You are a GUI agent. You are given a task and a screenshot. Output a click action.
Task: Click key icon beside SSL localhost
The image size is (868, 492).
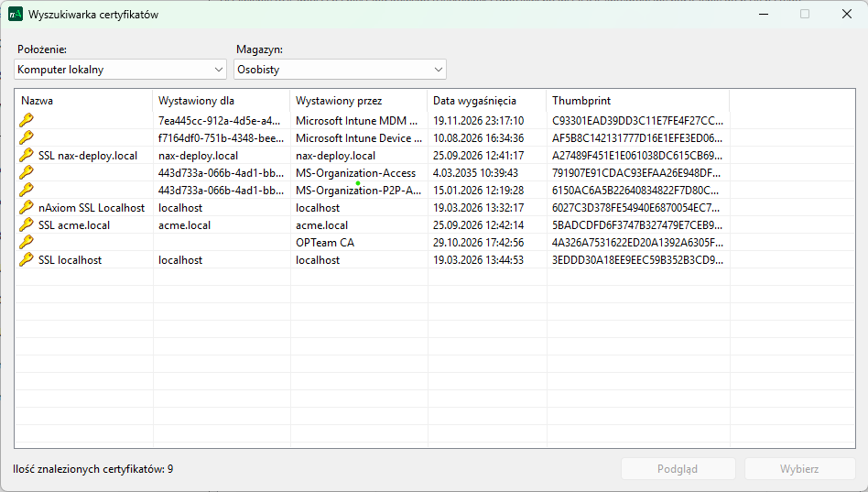[27, 259]
